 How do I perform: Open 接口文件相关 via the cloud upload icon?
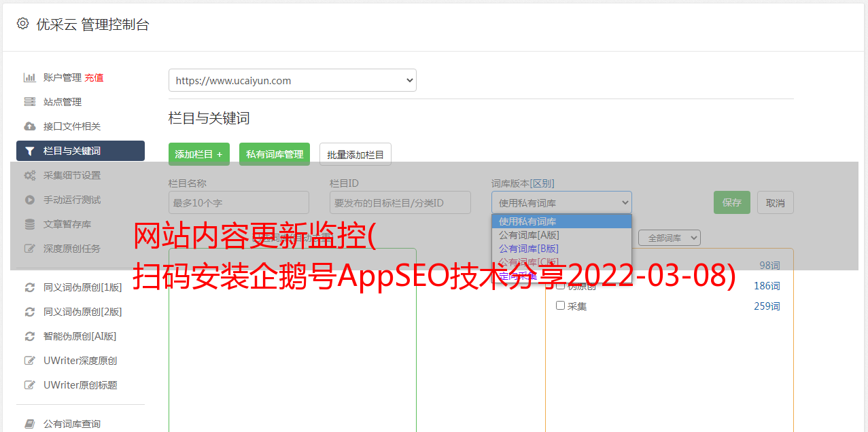[x=29, y=126]
